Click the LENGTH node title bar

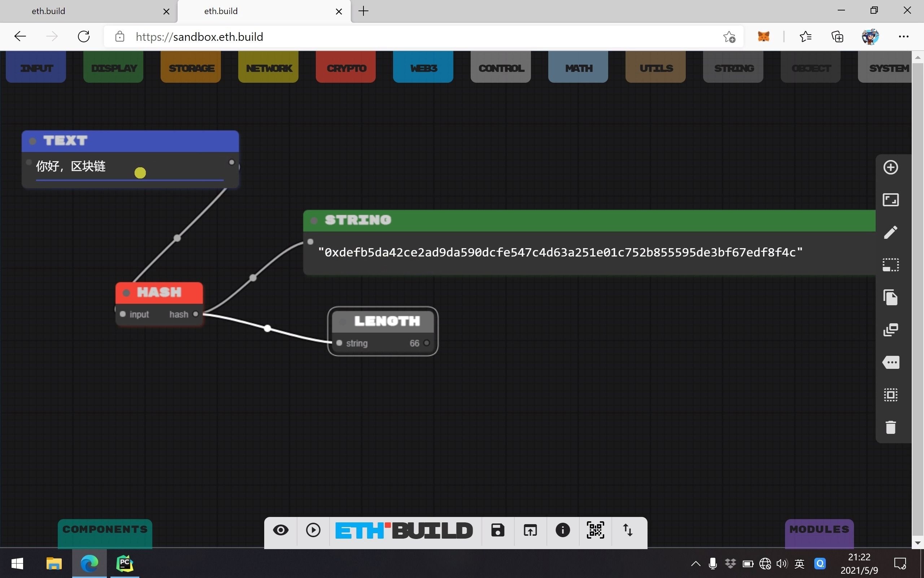383,321
